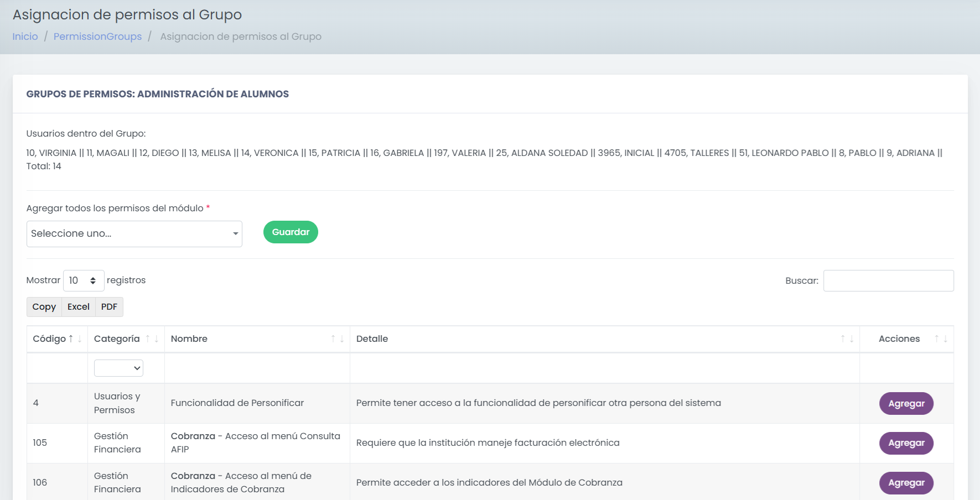
Task: Select 'Acceso al menú Consulta AFIP' cell
Action: 257,443
